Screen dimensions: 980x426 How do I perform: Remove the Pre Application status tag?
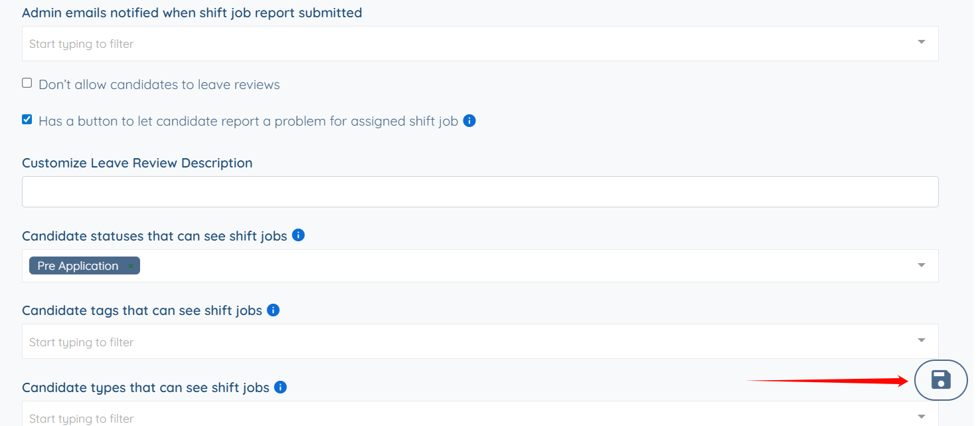coord(131,266)
